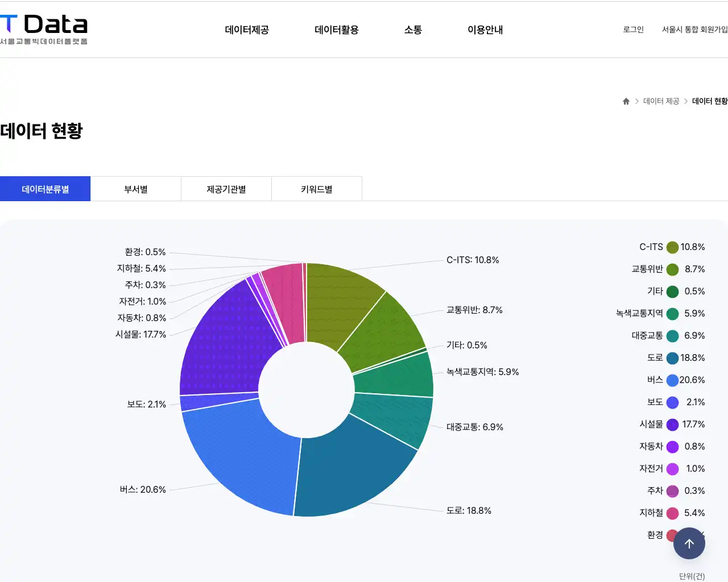This screenshot has height=582, width=728.
Task: Click the 녹색교통지역 legend color dot
Action: pyautogui.click(x=672, y=313)
